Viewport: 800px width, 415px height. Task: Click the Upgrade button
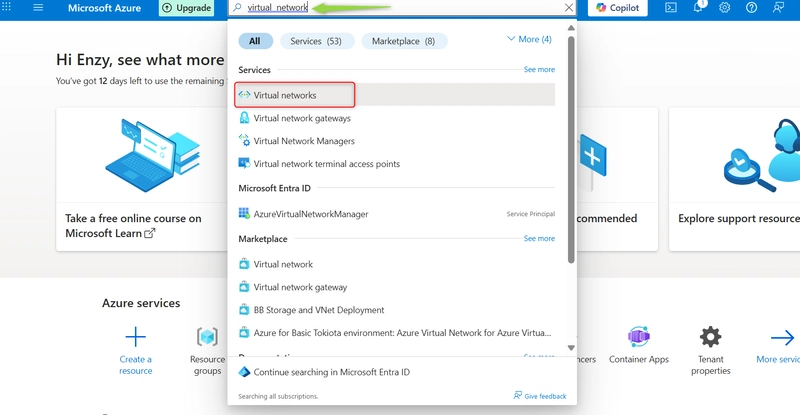[x=187, y=8]
